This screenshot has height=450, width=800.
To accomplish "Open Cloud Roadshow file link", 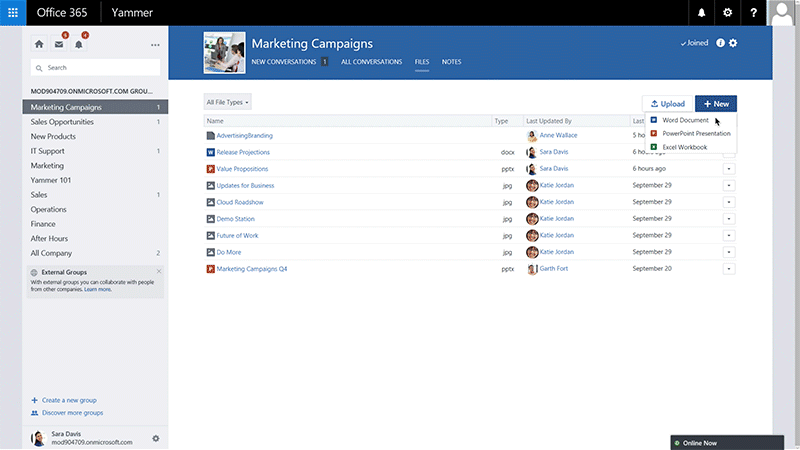I will click(240, 202).
